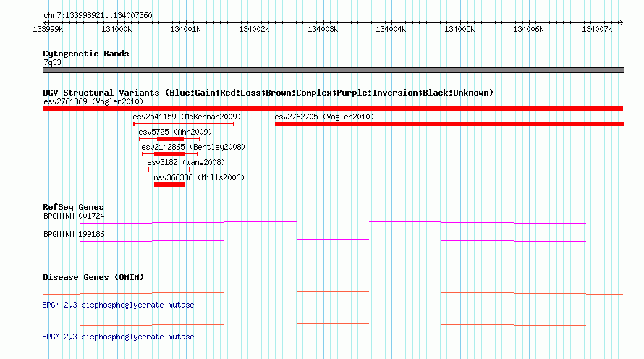Image resolution: width=644 pixels, height=359 pixels.
Task: Click the magenta NM_199186 gene line
Action: click(x=333, y=241)
